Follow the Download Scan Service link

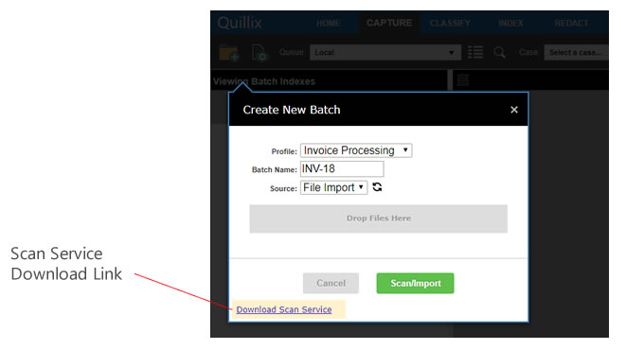point(284,309)
